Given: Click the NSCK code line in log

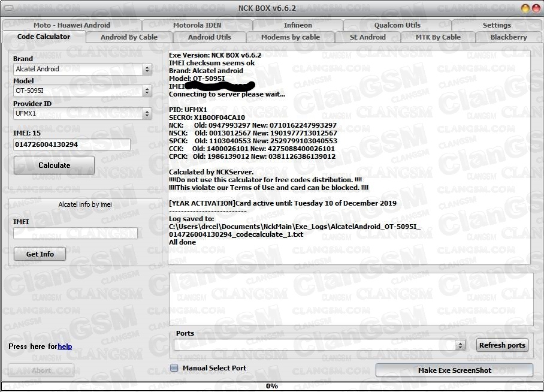Looking at the screenshot, I should point(253,133).
